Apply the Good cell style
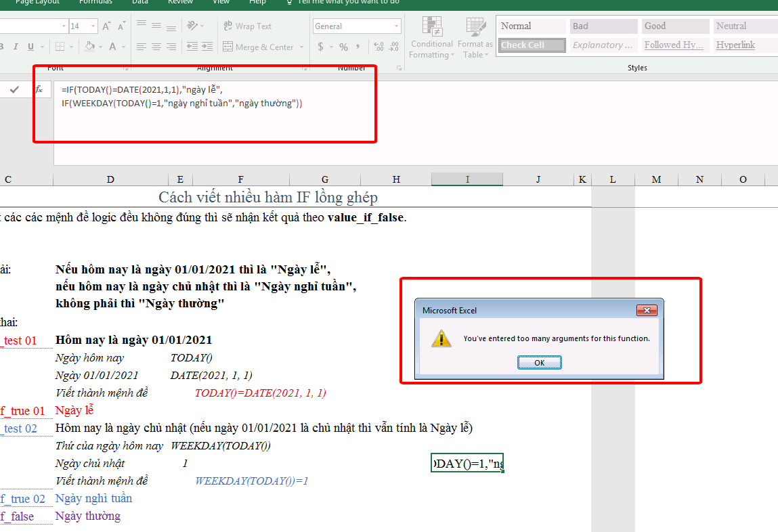Screen dimensions: 778x532 (675, 26)
